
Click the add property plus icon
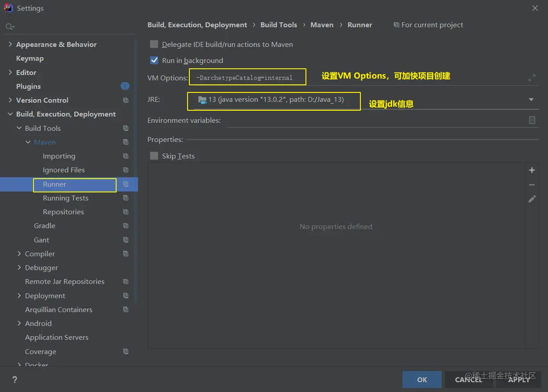pos(531,170)
